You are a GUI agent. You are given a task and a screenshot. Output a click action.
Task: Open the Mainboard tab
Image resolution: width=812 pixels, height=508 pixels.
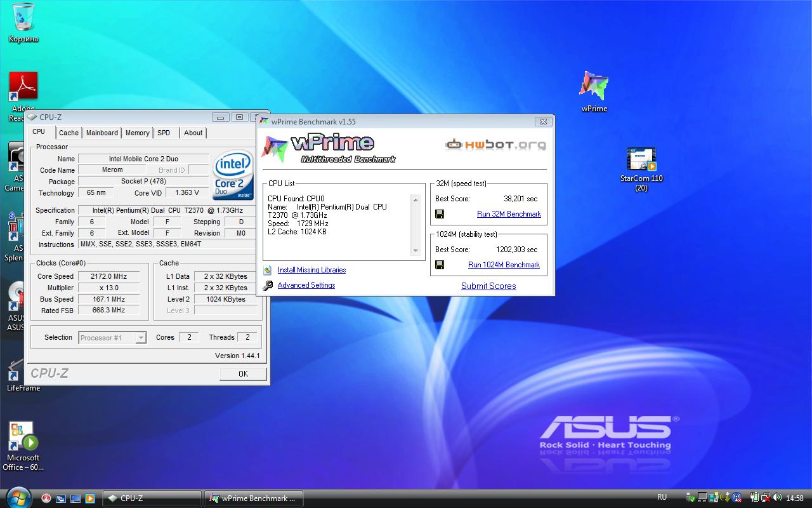[102, 133]
